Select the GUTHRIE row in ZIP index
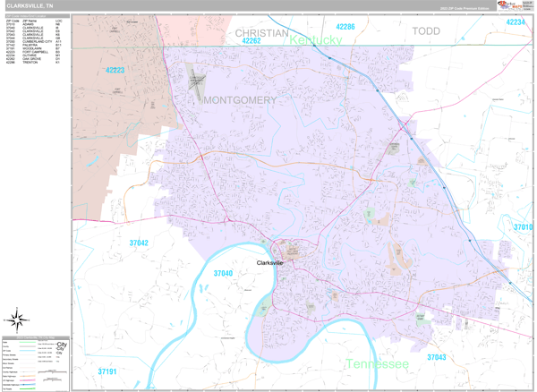 [34, 55]
